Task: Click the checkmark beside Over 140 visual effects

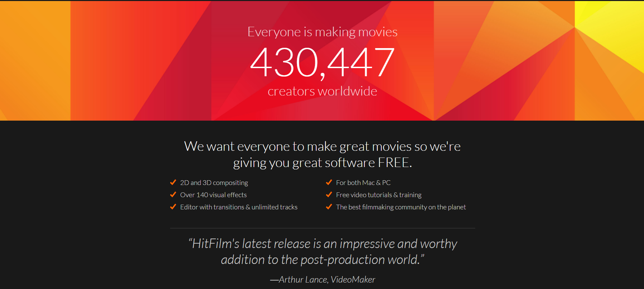Action: 173,194
